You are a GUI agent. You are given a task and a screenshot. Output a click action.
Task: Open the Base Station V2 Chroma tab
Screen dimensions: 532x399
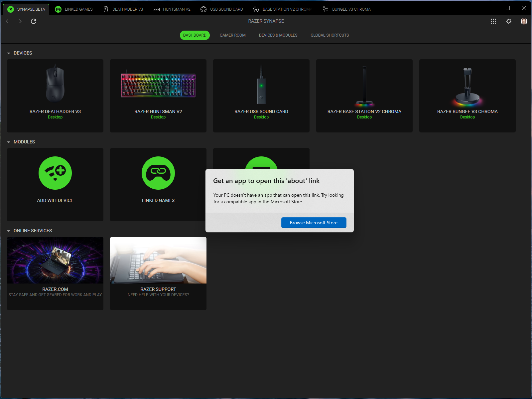tap(282, 9)
